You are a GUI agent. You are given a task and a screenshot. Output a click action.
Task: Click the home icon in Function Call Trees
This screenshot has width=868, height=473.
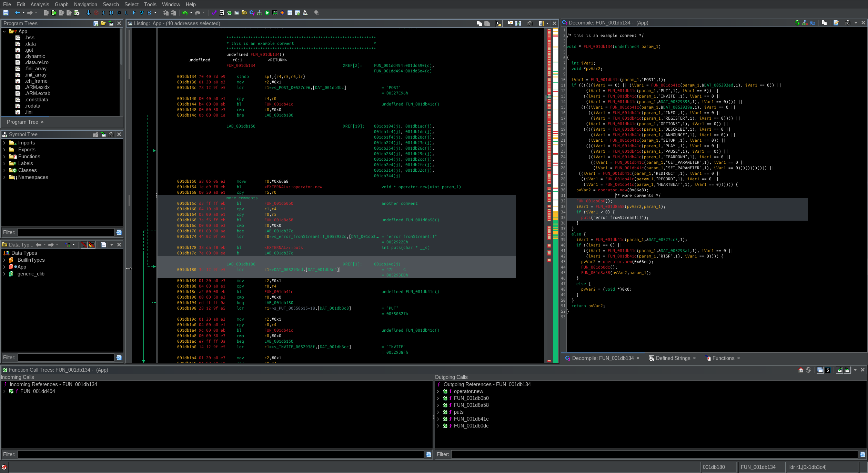pos(801,370)
